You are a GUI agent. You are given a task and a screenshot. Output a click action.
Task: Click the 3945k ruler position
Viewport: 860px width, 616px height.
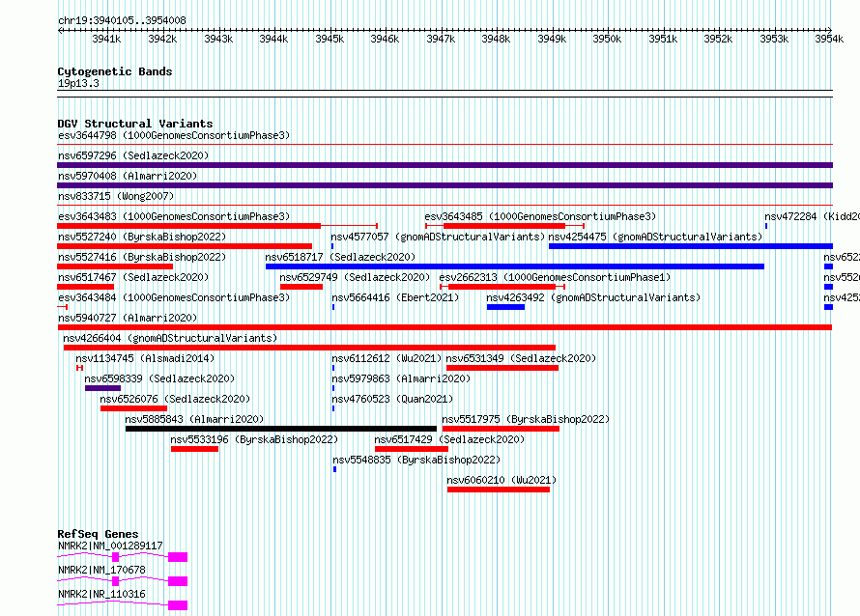pos(330,39)
